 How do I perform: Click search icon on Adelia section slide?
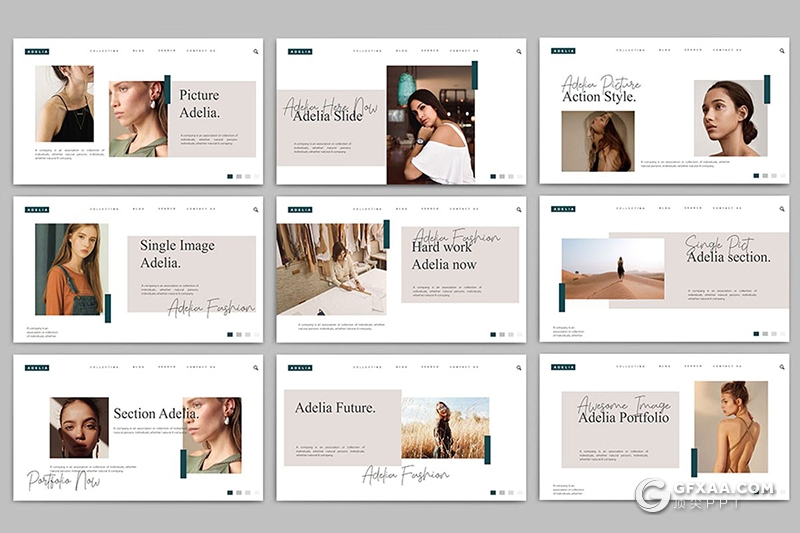782,209
